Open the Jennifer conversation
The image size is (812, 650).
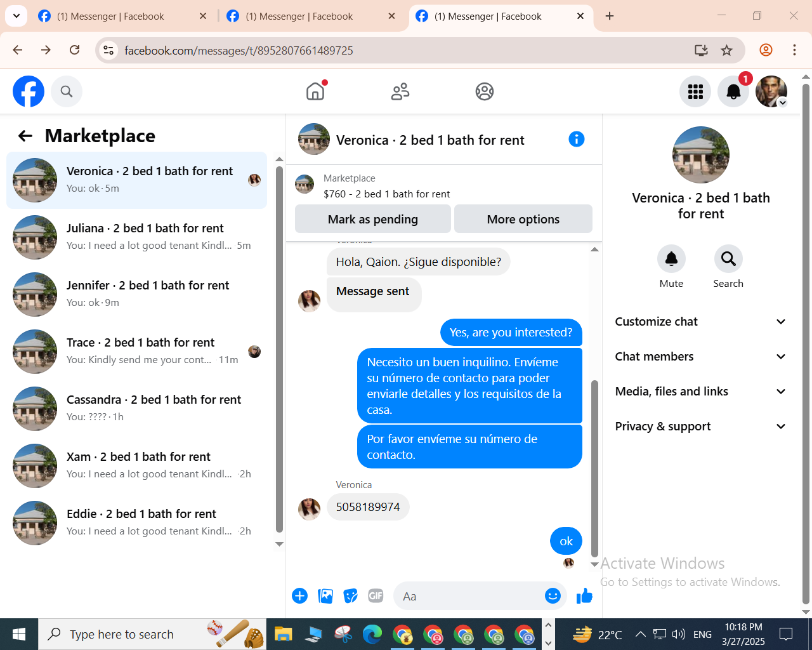(136, 295)
